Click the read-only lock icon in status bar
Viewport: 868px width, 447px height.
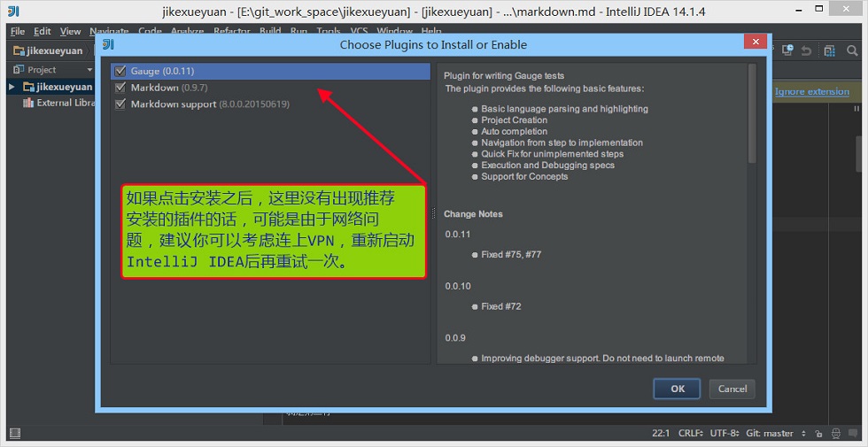coord(818,434)
